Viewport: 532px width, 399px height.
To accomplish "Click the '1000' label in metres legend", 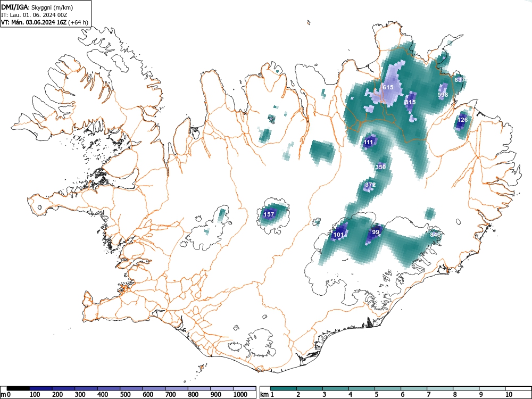I will 240,394.
